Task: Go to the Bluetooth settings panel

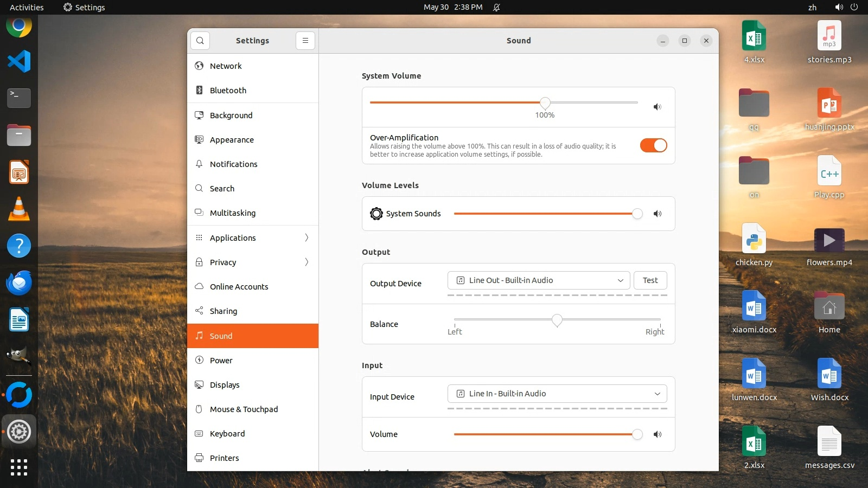Action: coord(228,91)
